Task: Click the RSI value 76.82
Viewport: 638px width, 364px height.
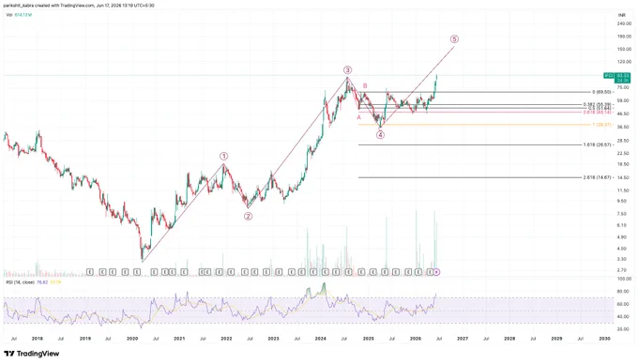Action: 42,281
